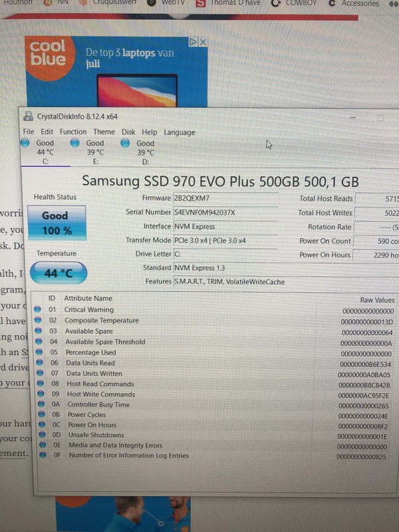The height and width of the screenshot is (532, 399).
Task: Click the Total Host Writes value
Action: click(376, 213)
